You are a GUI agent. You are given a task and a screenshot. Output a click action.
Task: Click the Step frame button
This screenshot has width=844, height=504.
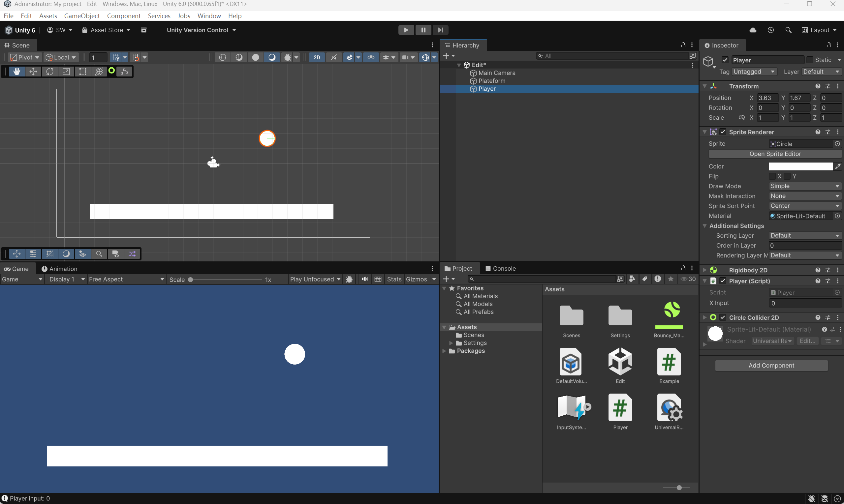click(x=440, y=30)
